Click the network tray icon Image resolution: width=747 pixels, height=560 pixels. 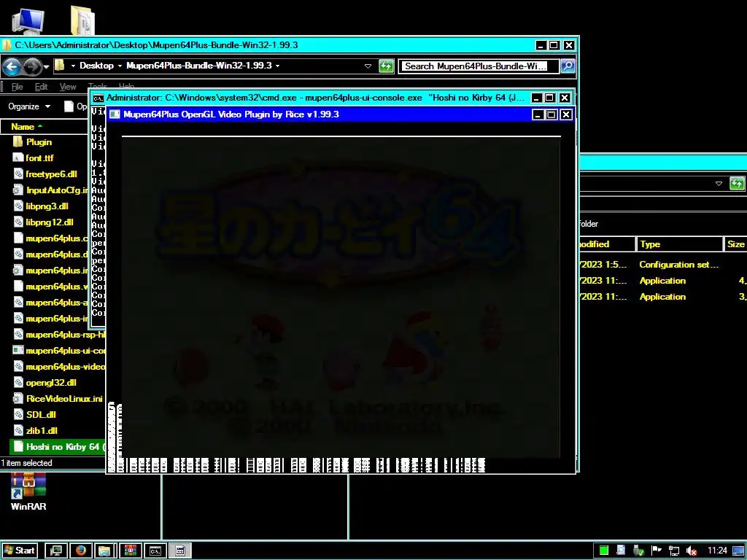coord(673,551)
